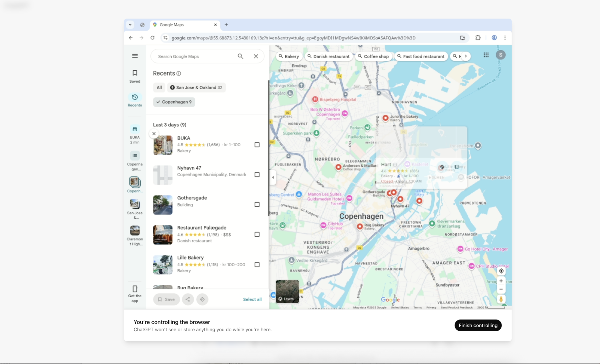Click the share icon in bottom bar
600x364 pixels.
click(188, 299)
